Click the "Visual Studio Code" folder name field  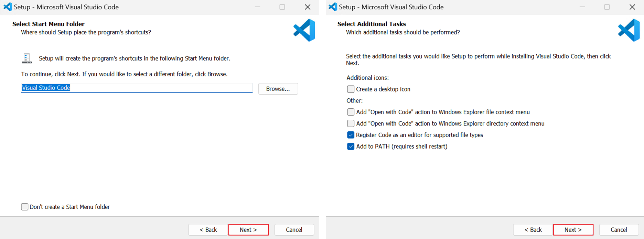[137, 88]
